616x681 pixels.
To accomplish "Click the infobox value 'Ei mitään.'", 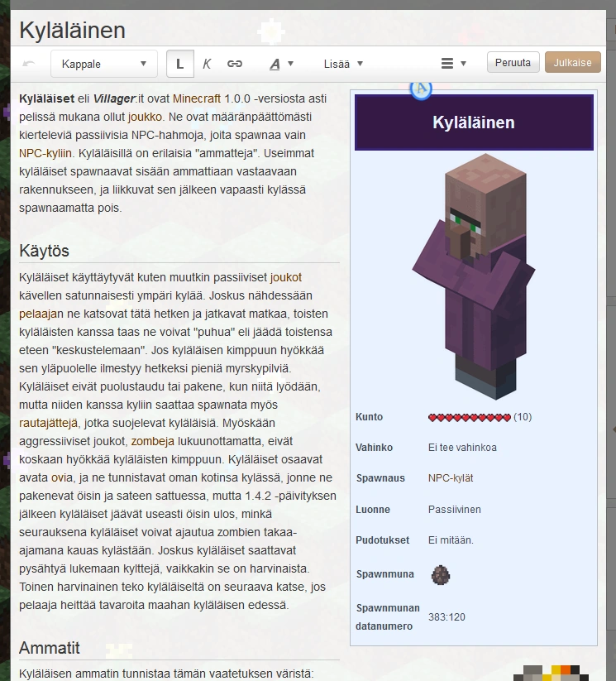I will coord(451,540).
